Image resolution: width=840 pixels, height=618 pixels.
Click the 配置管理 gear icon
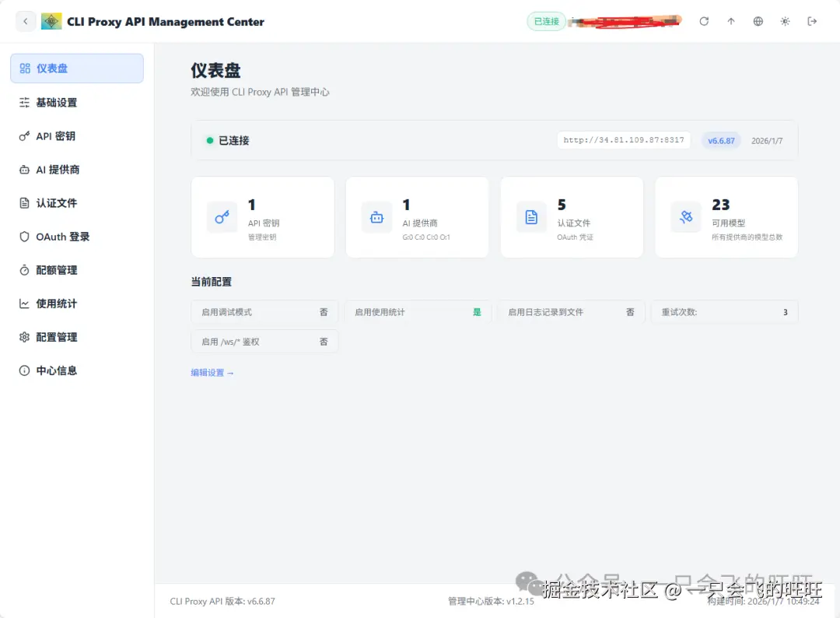[x=24, y=337]
